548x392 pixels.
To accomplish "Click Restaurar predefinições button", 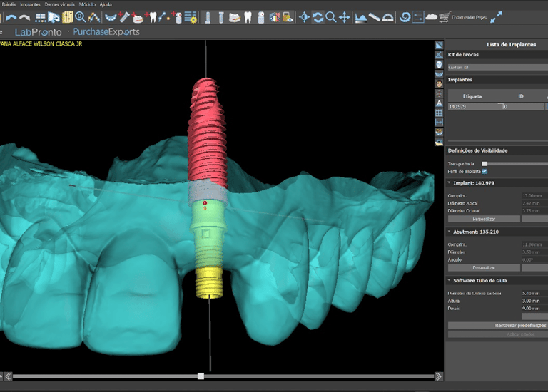I will click(499, 325).
